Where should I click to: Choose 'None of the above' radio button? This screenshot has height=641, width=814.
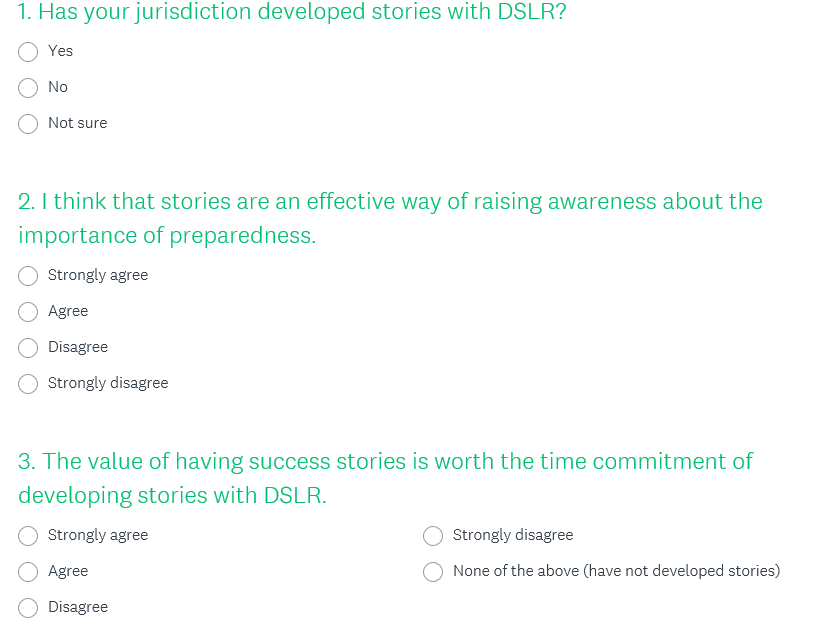433,571
